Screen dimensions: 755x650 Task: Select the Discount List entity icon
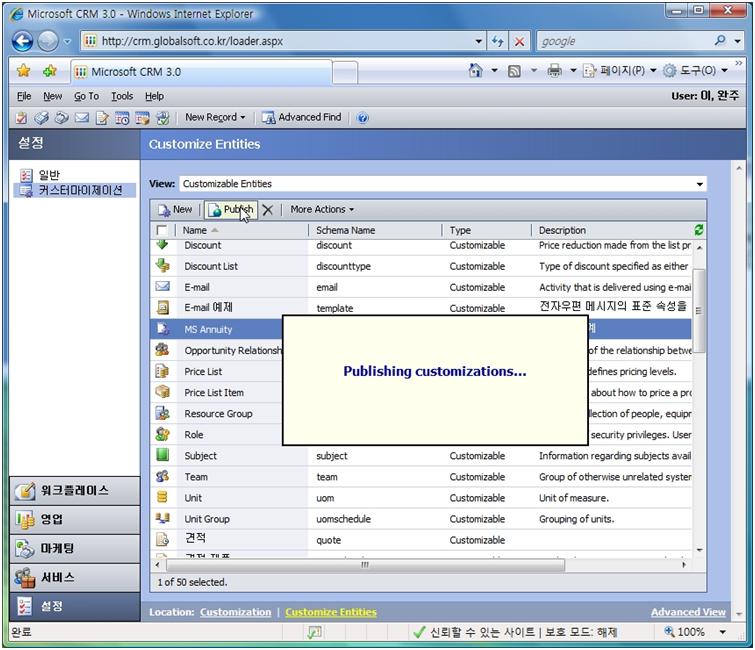(x=163, y=265)
